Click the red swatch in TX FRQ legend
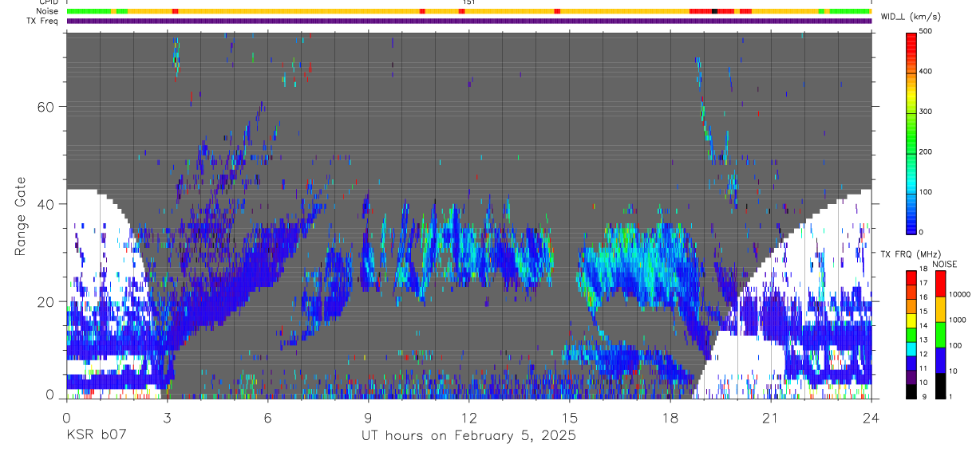This screenshot has height=452, width=980. pyautogui.click(x=911, y=278)
